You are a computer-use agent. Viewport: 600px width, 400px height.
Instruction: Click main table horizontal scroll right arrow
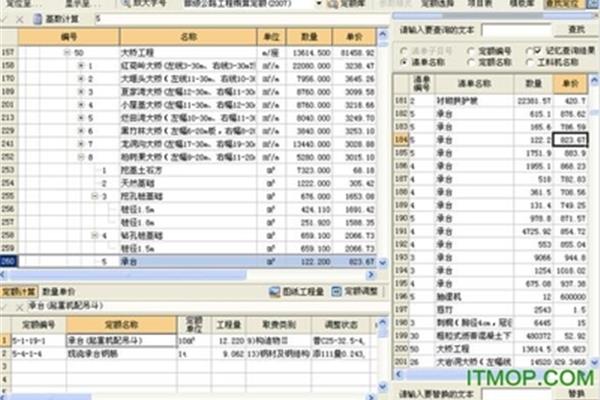click(371, 274)
